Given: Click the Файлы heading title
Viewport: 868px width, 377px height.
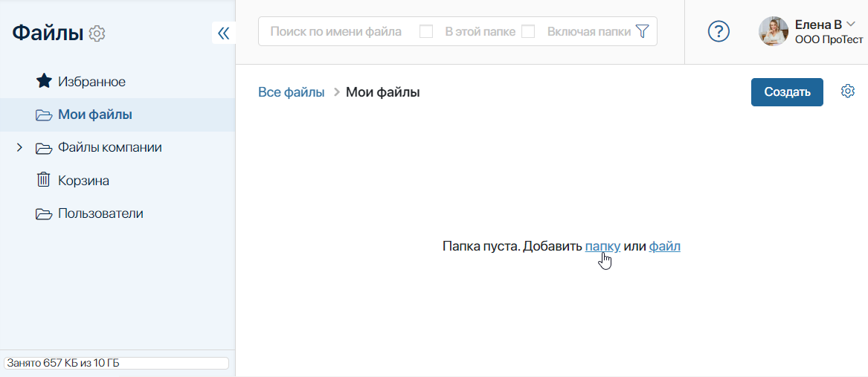Looking at the screenshot, I should click(x=48, y=33).
